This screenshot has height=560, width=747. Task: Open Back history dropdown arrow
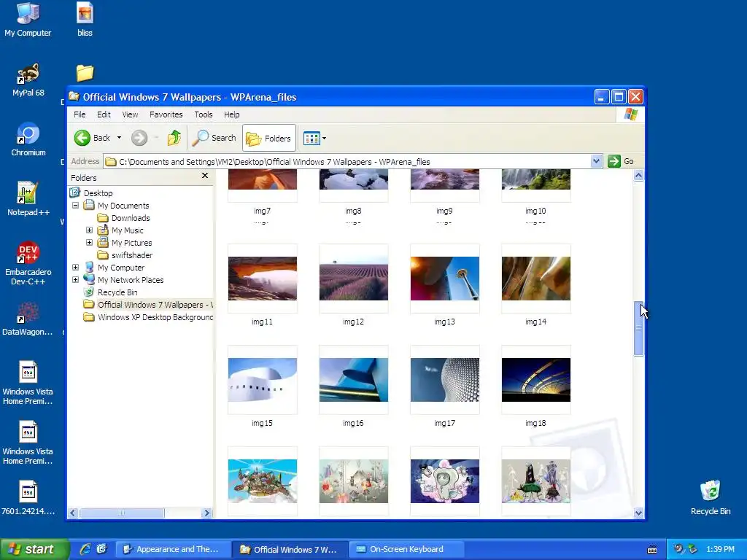119,138
